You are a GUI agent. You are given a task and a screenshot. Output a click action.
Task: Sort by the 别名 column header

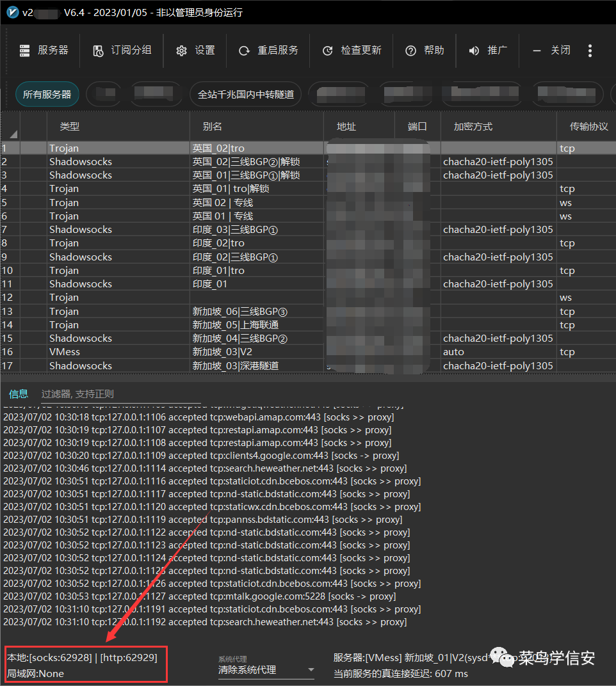[x=213, y=127]
